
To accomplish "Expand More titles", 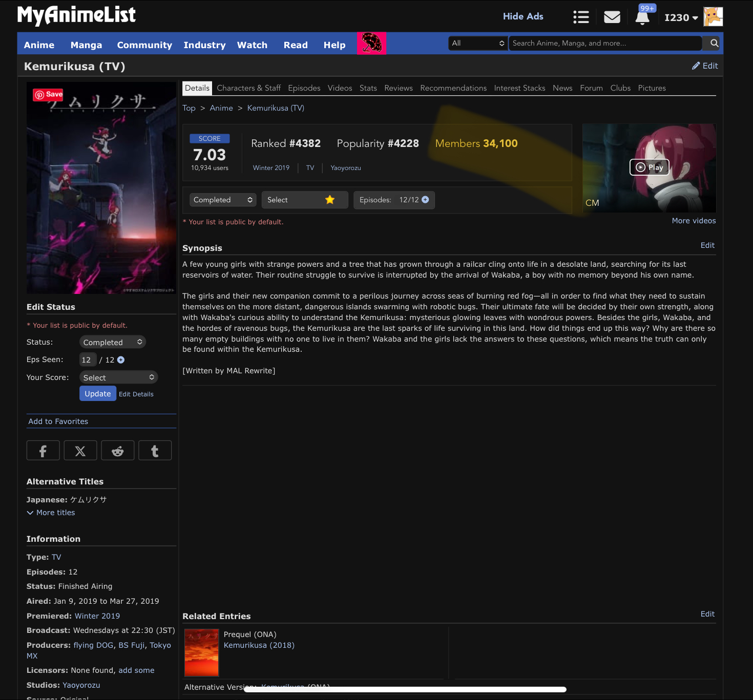I will [x=51, y=513].
